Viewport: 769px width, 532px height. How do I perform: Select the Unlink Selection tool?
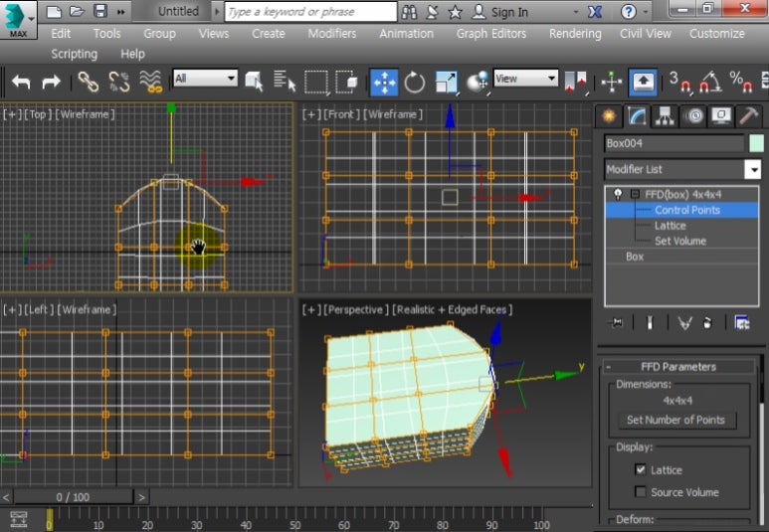pos(118,82)
